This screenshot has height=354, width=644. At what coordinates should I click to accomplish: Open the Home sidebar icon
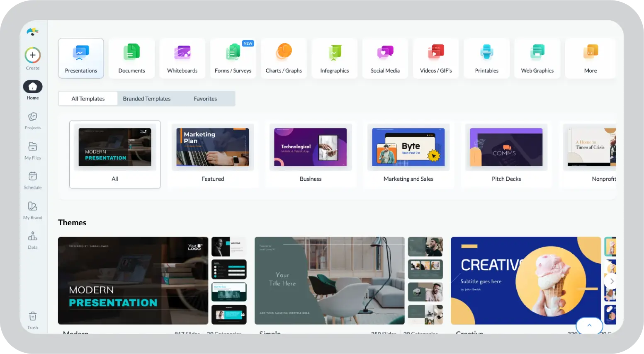tap(33, 87)
